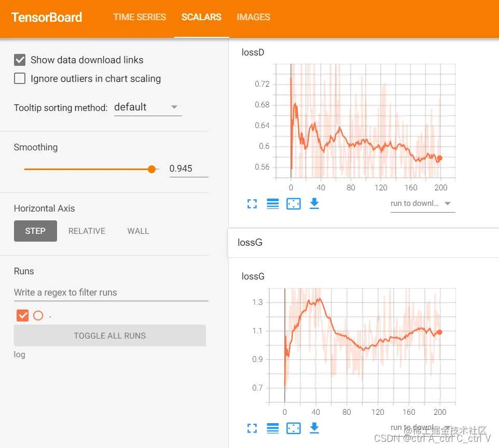Fit domain to data on the lossG chart

(294, 428)
